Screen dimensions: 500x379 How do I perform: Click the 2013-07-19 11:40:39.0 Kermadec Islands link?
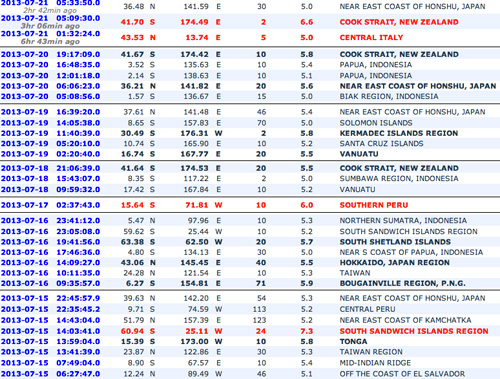tap(50, 133)
